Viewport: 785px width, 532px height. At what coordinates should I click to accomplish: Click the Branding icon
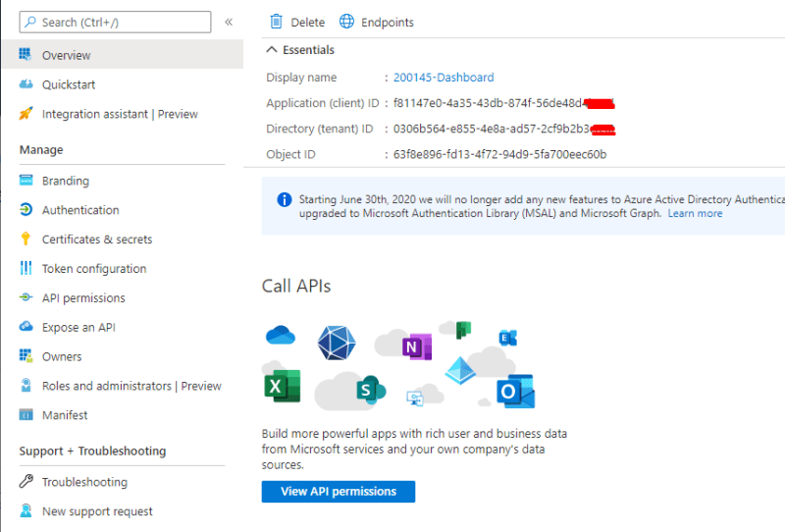(x=26, y=180)
